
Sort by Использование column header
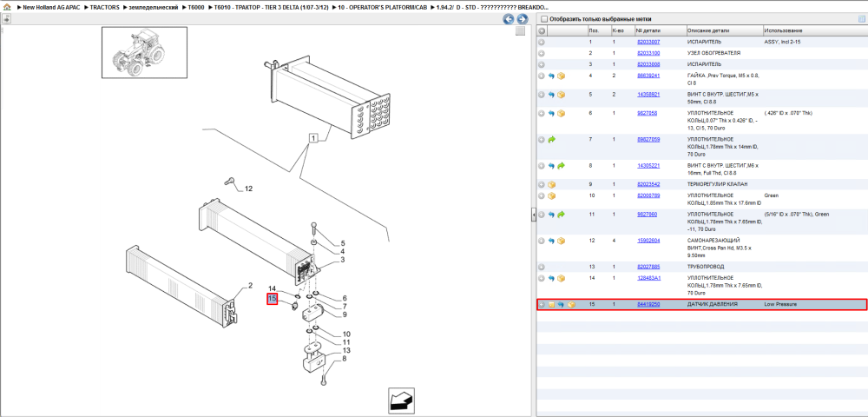pyautogui.click(x=814, y=30)
